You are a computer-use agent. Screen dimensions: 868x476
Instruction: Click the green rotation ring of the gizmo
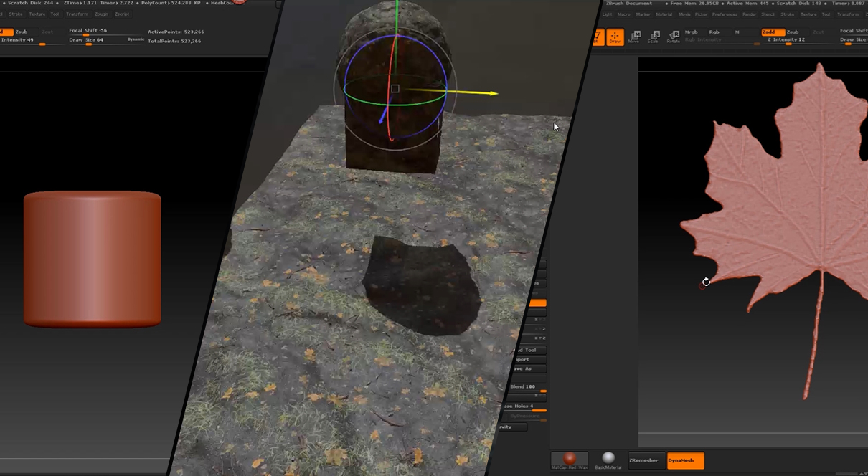pyautogui.click(x=395, y=106)
